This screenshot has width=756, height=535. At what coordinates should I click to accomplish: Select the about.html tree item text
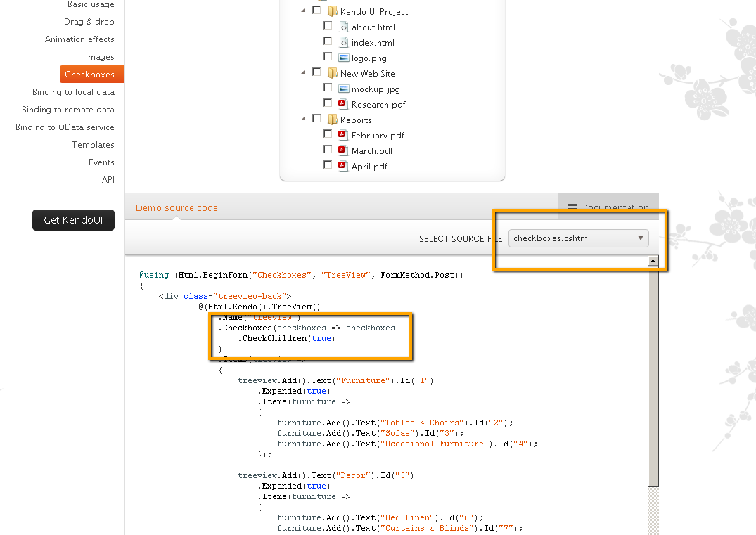click(373, 27)
